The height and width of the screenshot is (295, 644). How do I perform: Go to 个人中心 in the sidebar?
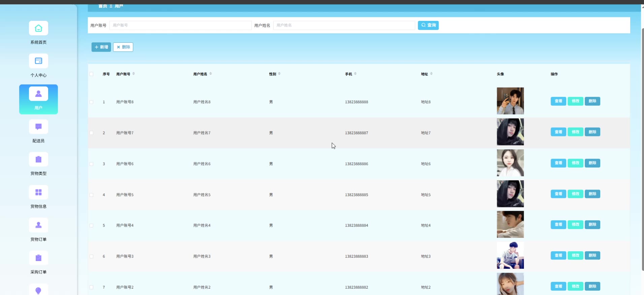pyautogui.click(x=38, y=66)
